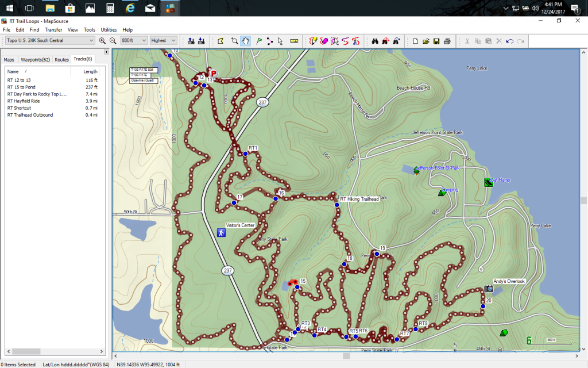Screen dimensions: 588x368
Task: Select the Map tool icon
Action: tap(220, 41)
